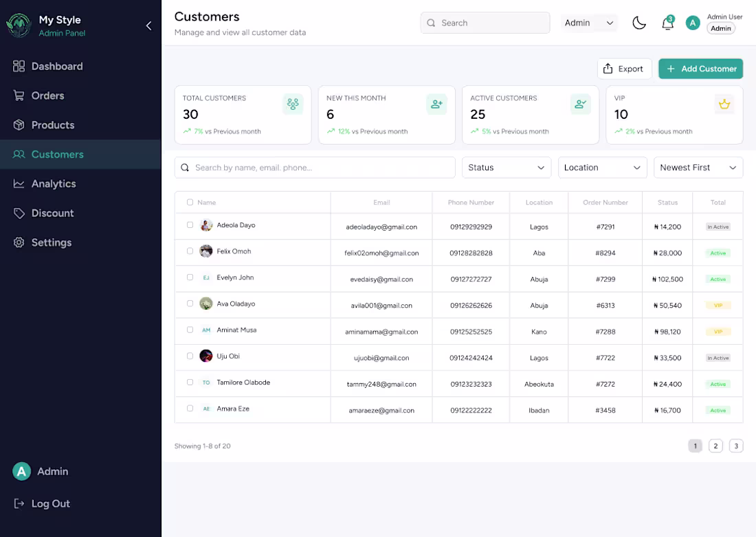Viewport: 756px width, 537px height.
Task: Click the Dashboard grid icon in sidebar
Action: [19, 66]
